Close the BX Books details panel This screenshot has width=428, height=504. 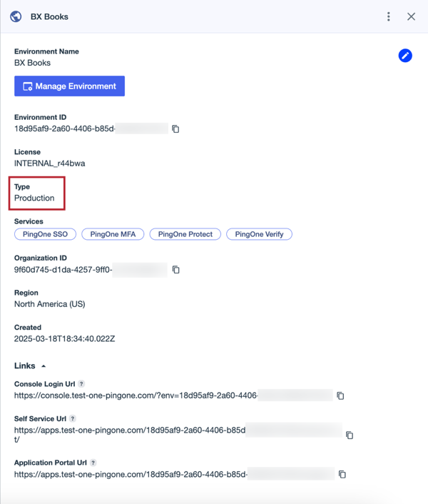(412, 16)
